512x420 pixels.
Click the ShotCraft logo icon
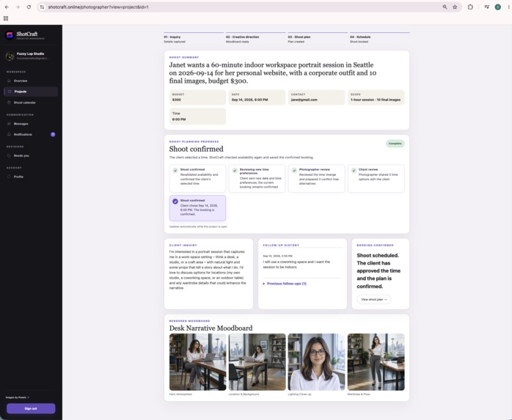coord(10,35)
